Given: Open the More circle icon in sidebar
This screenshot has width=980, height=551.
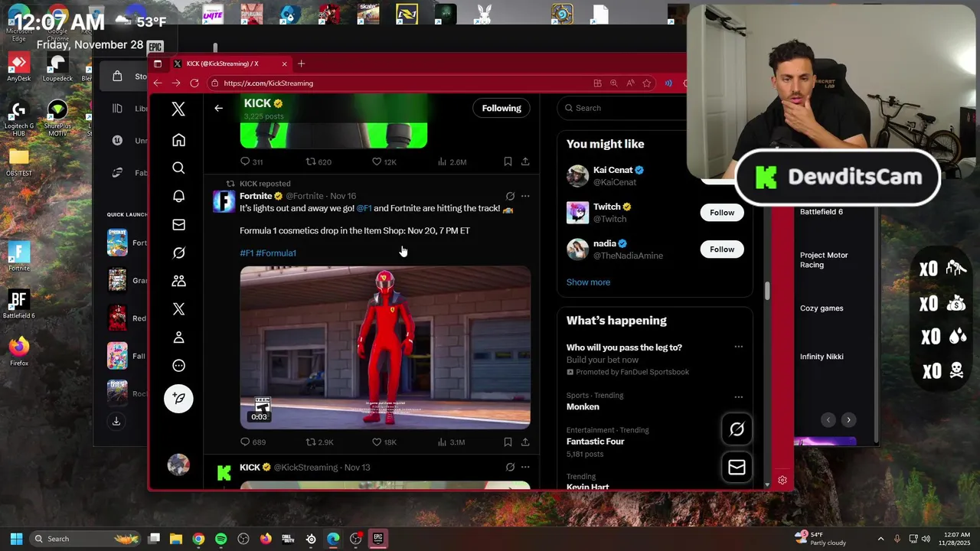Looking at the screenshot, I should click(178, 366).
